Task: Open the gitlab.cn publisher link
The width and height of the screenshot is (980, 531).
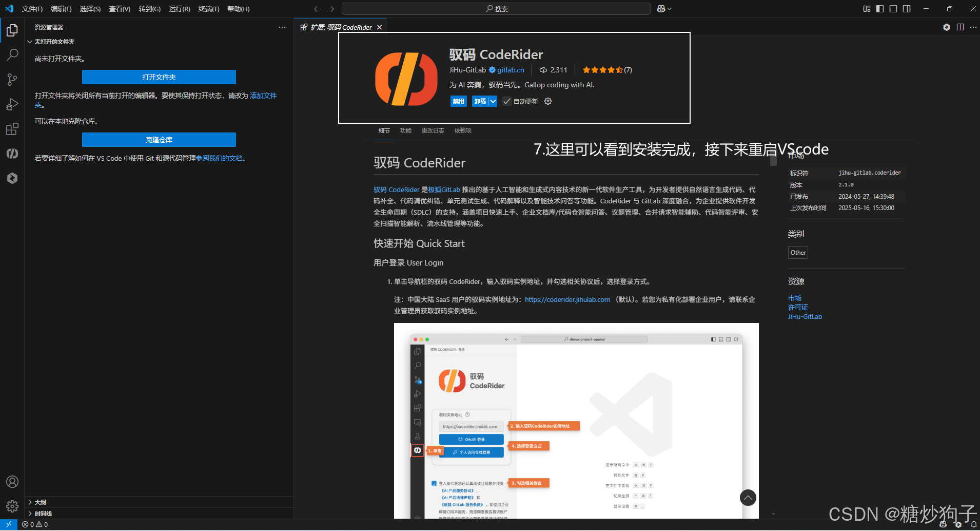Action: coord(511,70)
